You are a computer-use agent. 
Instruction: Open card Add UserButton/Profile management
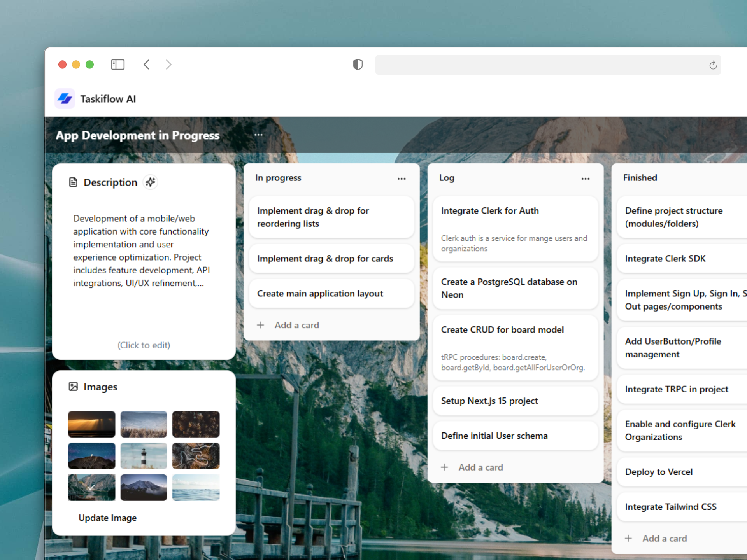point(682,348)
